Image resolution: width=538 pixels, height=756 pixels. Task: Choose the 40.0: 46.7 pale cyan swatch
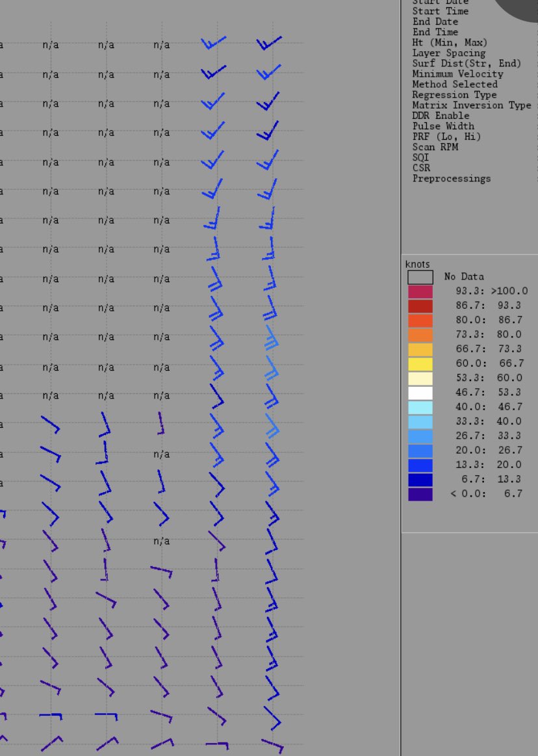pyautogui.click(x=420, y=408)
